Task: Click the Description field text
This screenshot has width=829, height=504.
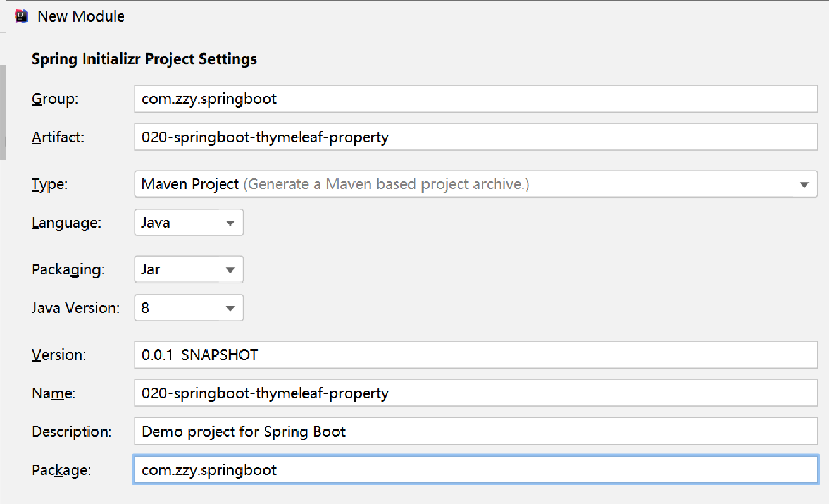Action: pos(476,432)
